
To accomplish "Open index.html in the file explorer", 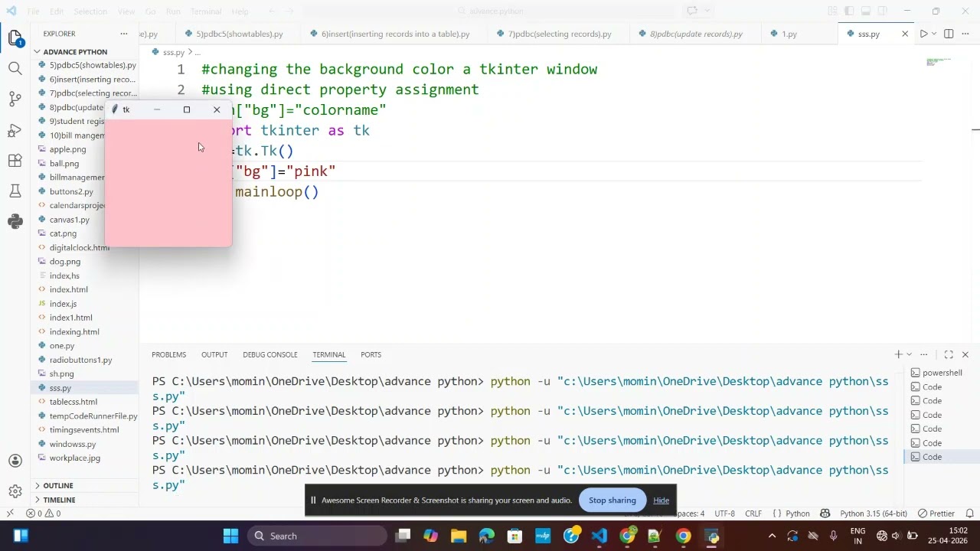I will point(68,289).
